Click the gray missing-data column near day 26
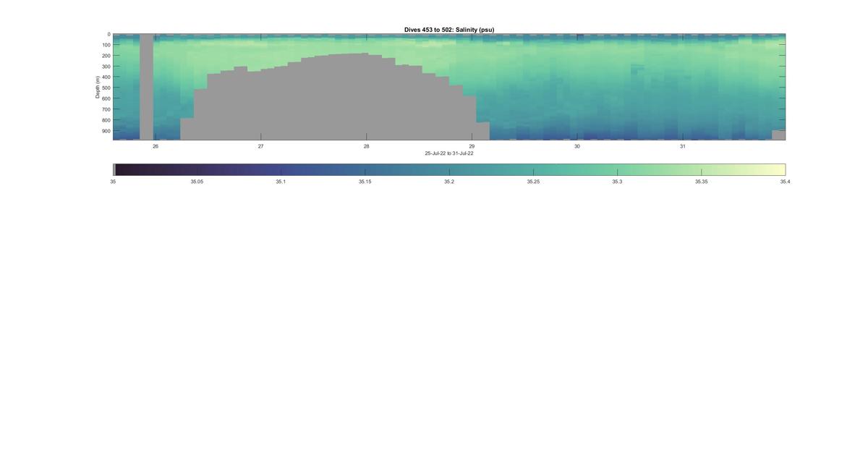868x450 pixels. pos(146,87)
